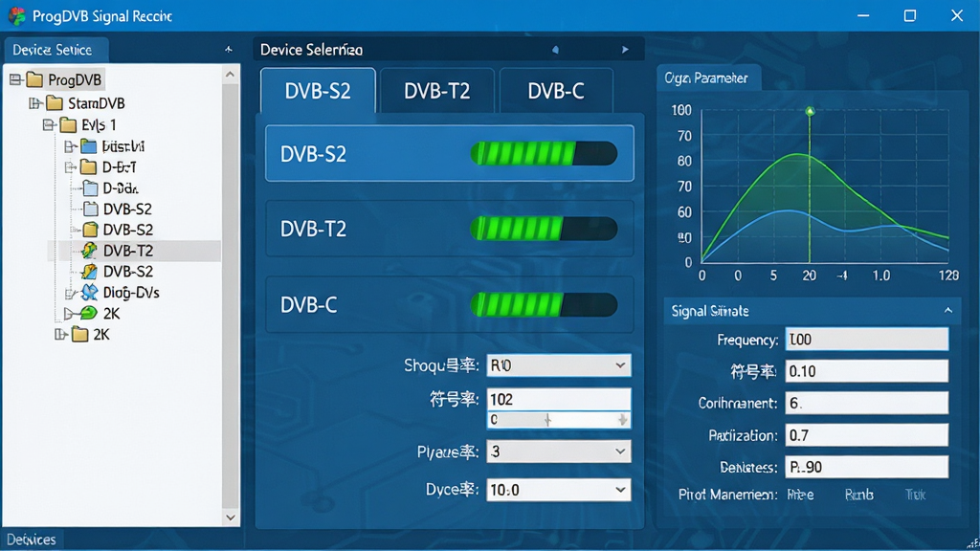Choose the Renb pilot option
The height and width of the screenshot is (551, 980).
tap(858, 495)
